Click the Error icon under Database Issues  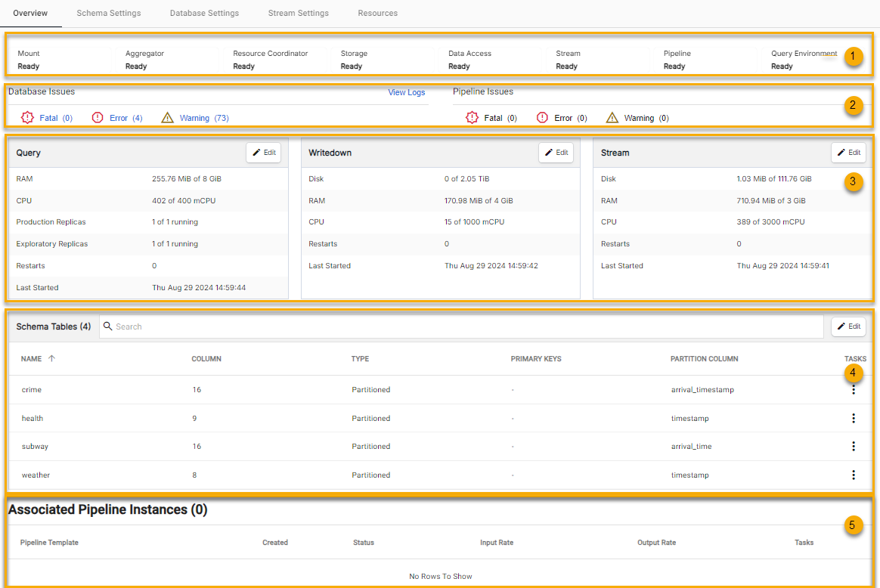97,117
